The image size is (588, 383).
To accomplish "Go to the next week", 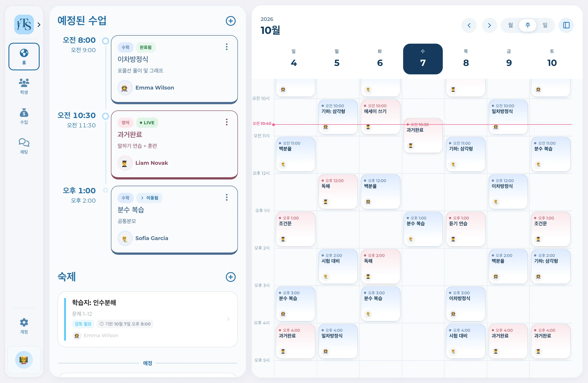I will click(489, 25).
